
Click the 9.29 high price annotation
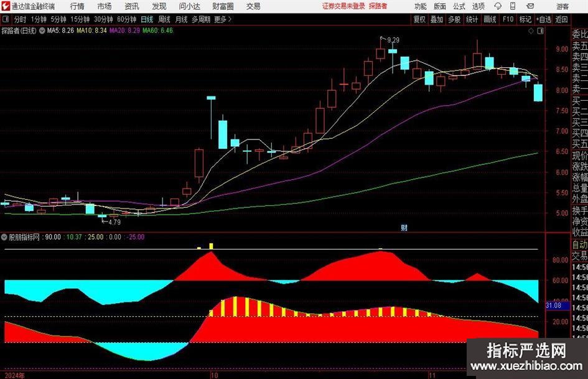point(393,40)
